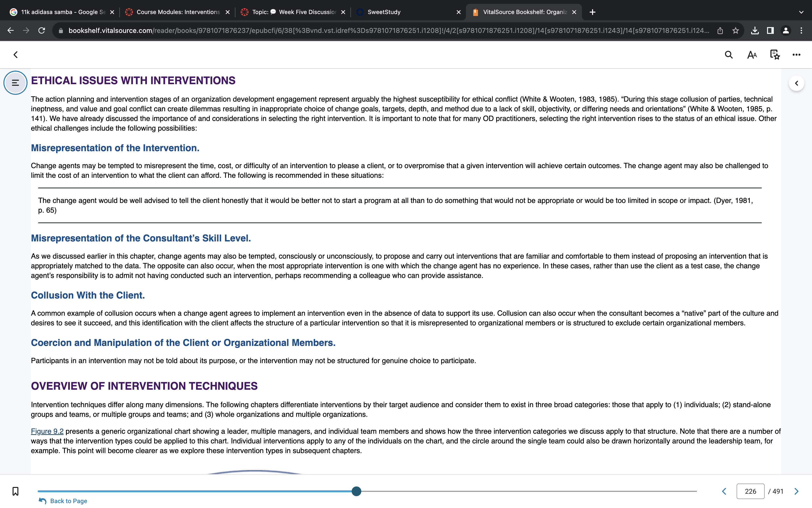
Task: Click the browser back button
Action: pyautogui.click(x=11, y=30)
